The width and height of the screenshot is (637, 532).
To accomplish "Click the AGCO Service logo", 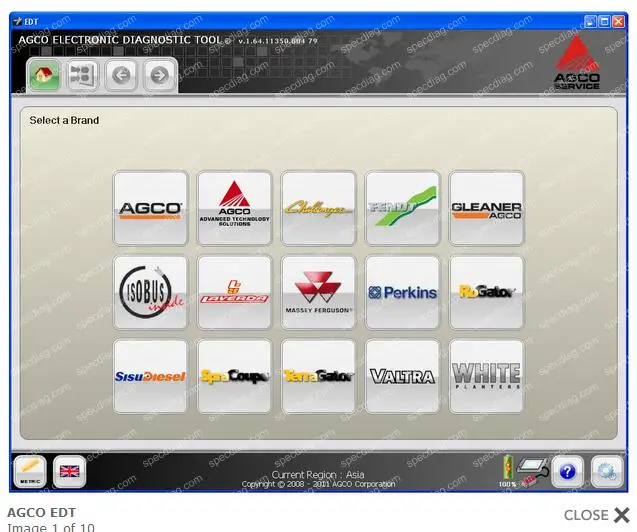I will point(577,62).
